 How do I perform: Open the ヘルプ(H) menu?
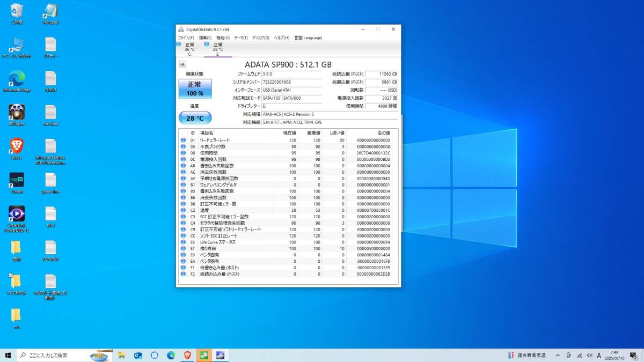tap(281, 38)
